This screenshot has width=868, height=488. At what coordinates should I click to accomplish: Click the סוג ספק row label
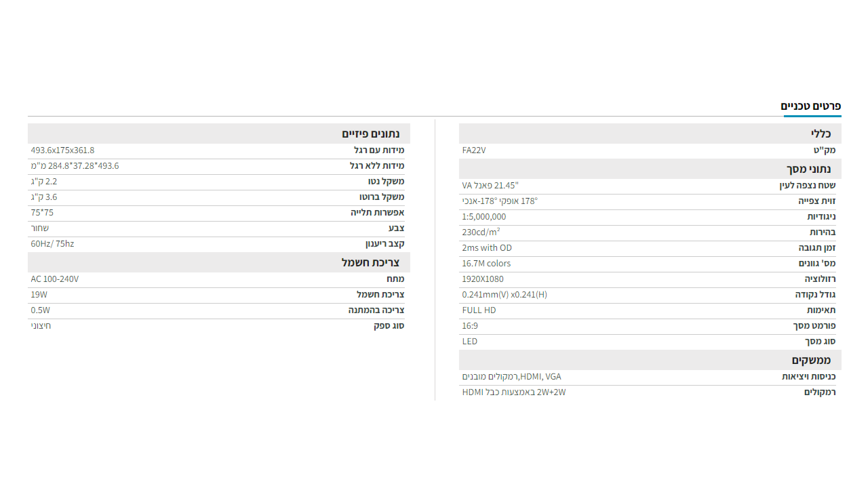(389, 326)
